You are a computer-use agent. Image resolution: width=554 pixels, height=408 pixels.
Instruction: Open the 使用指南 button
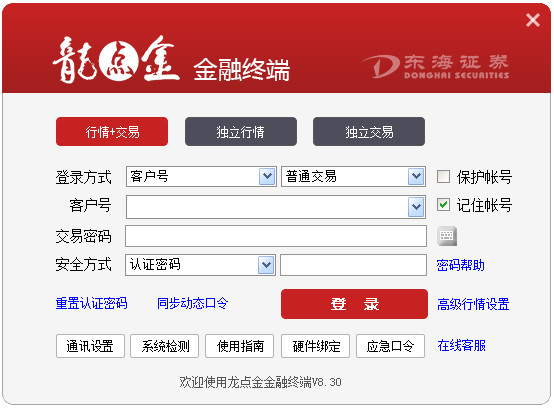[240, 346]
